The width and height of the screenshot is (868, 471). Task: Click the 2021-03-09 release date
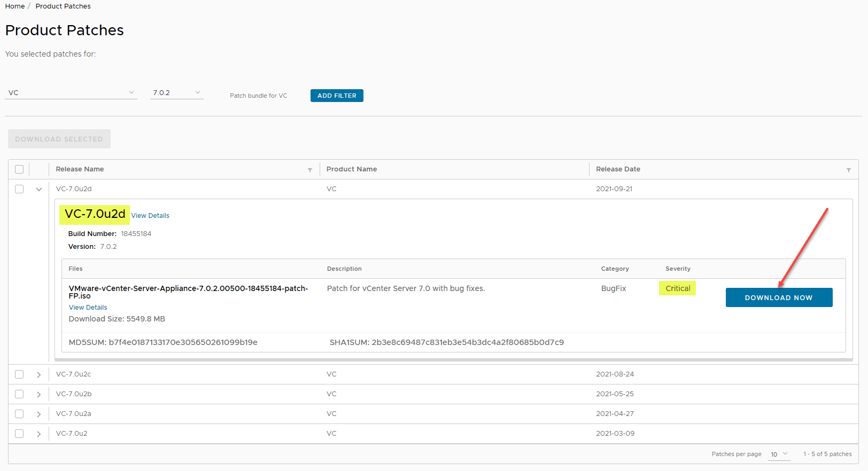[x=615, y=434]
